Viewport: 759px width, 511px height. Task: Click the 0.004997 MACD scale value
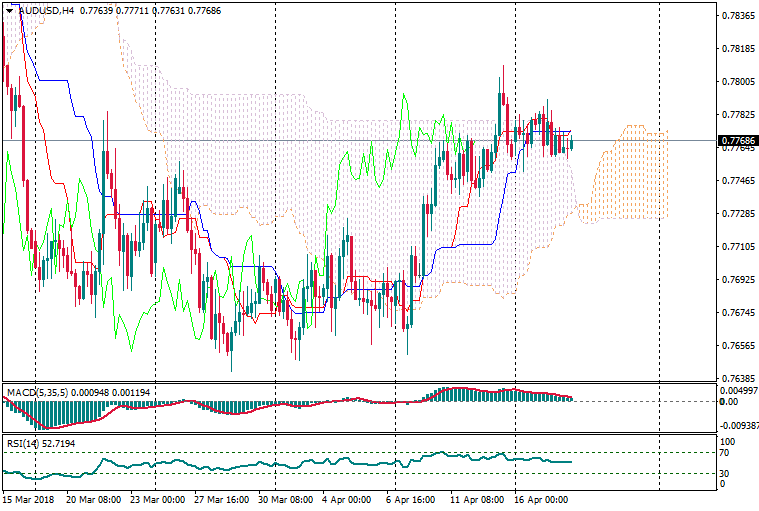pyautogui.click(x=739, y=390)
